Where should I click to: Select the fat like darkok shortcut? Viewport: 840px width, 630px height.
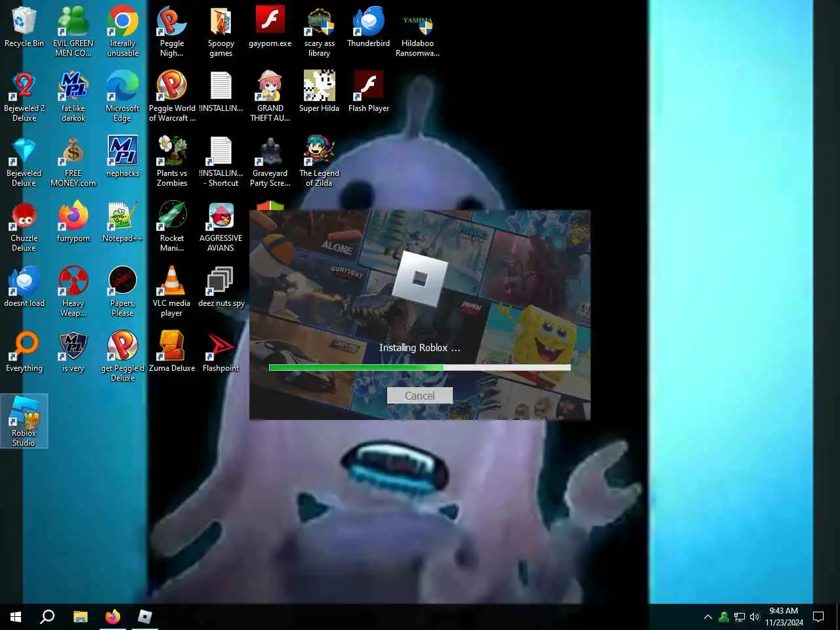(73, 96)
